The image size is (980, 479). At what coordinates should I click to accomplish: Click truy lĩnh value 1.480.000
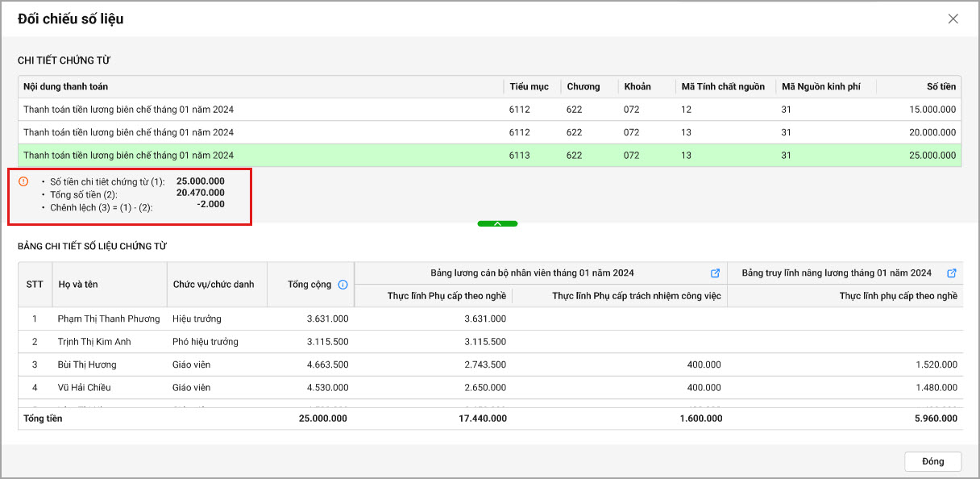click(x=936, y=388)
